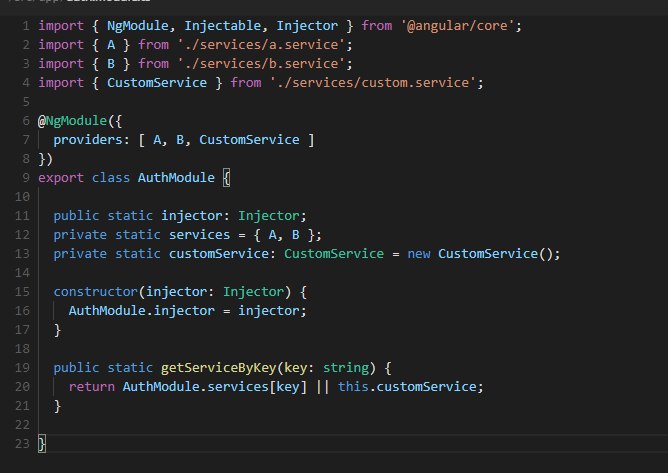Viewport: 668px width, 473px height.
Task: Click NgModule in the line 1 import
Action: (138, 26)
